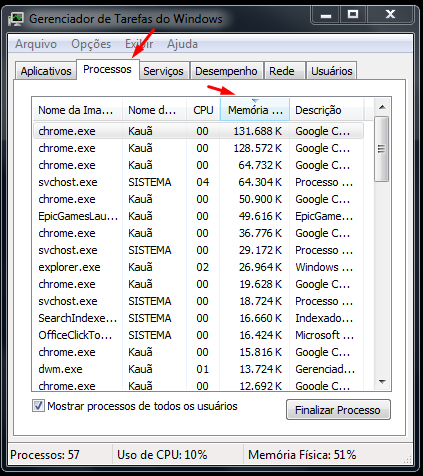Click the scrollbar down arrow

tap(382, 381)
